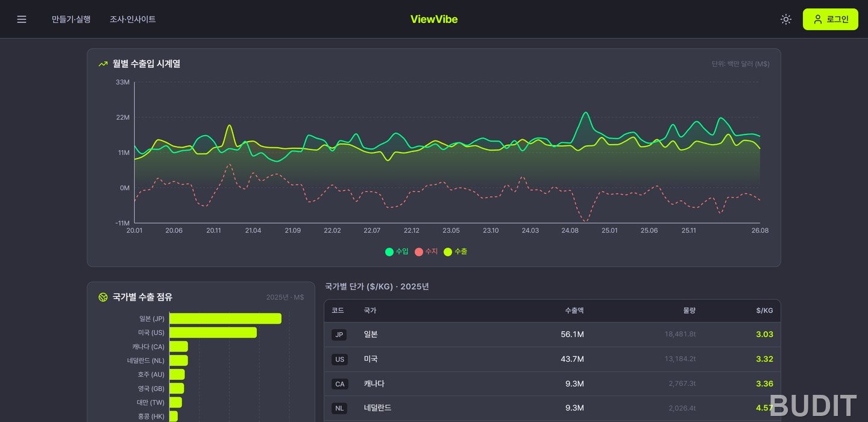Click the JP code badge
The width and height of the screenshot is (868, 422).
pos(339,335)
